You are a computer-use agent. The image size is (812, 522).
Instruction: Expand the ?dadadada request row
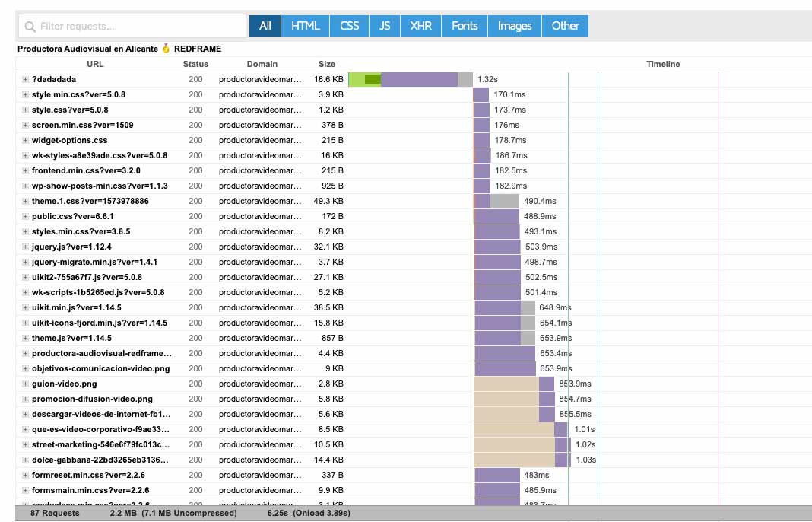pos(25,79)
